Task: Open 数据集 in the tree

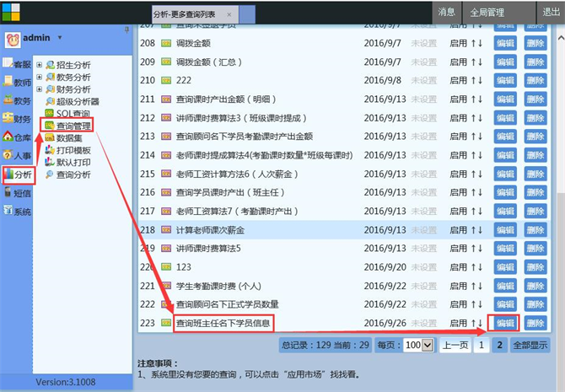Action: (x=63, y=138)
